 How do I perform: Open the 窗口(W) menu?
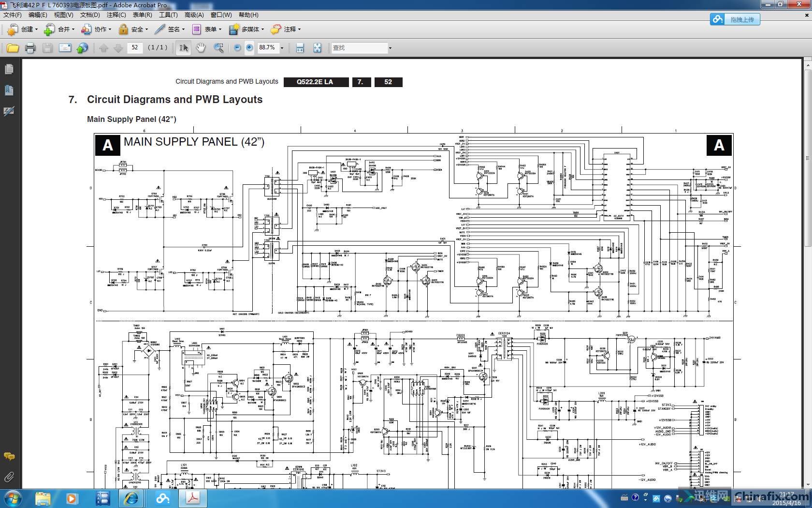point(221,15)
